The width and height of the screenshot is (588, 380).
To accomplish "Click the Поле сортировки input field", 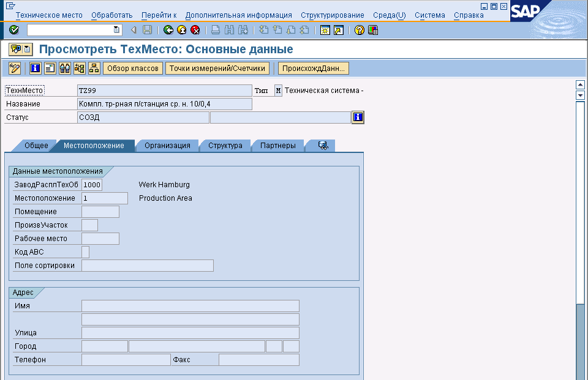I will point(148,266).
